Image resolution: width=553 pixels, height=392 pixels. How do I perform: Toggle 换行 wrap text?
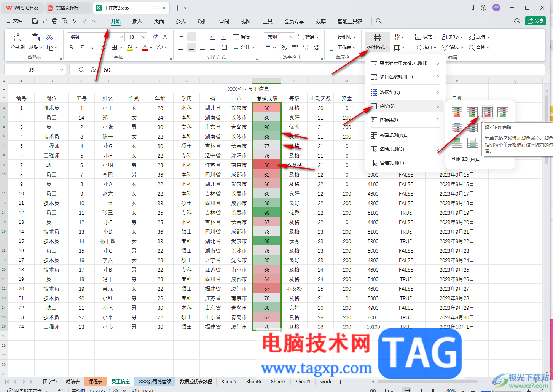tap(241, 37)
